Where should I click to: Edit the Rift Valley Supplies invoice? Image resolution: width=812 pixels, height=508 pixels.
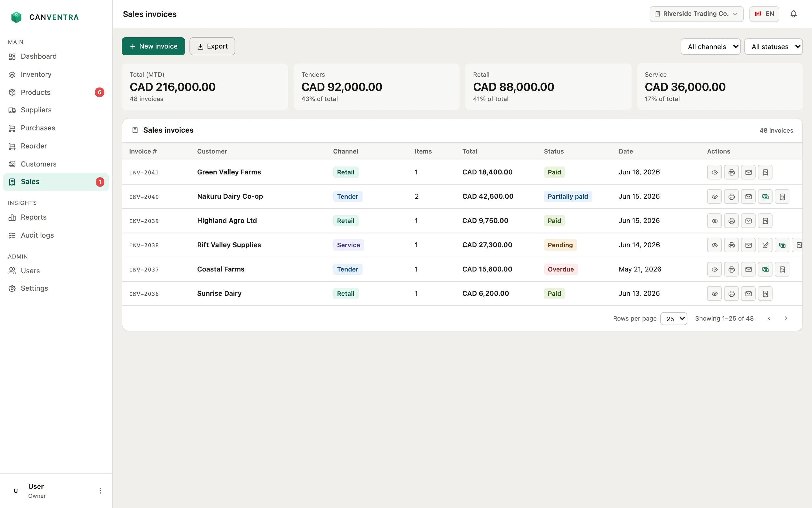[x=765, y=245]
